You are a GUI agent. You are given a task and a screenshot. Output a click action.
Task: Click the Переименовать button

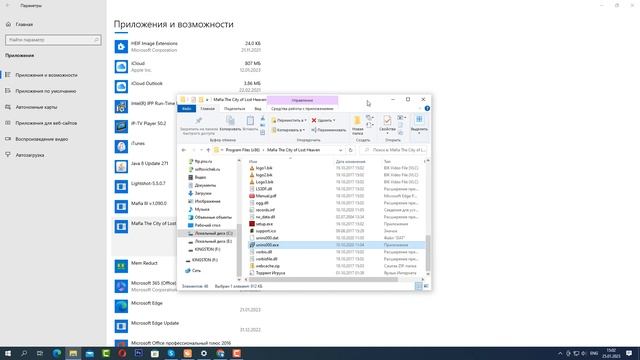point(329,130)
